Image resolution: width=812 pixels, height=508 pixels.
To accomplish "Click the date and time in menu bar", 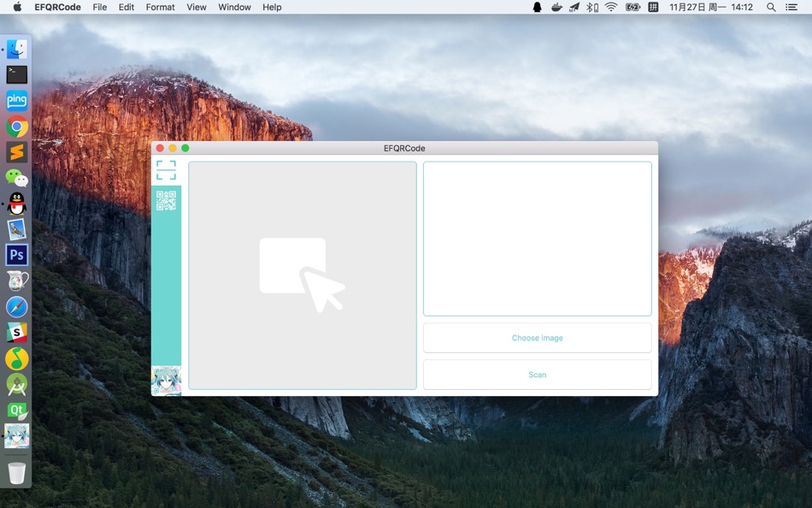I will tap(710, 7).
